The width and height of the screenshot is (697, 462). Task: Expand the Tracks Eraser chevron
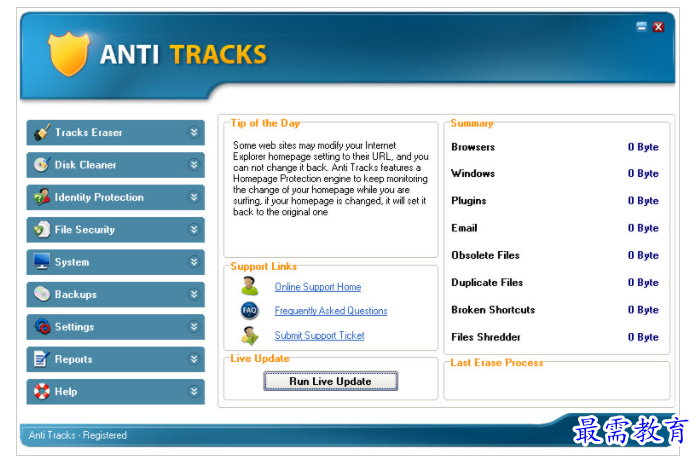click(194, 132)
